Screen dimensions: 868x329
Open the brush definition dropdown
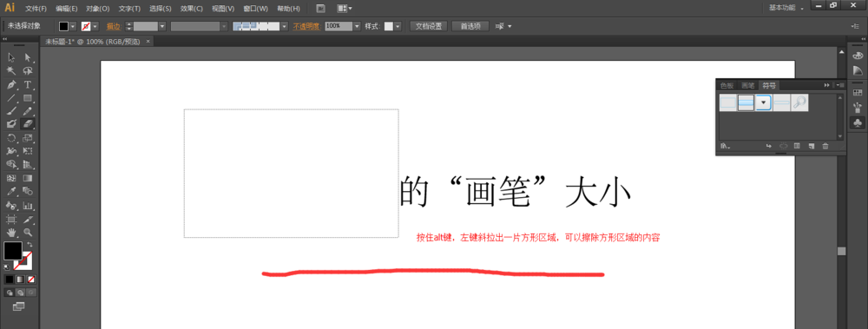tap(285, 26)
